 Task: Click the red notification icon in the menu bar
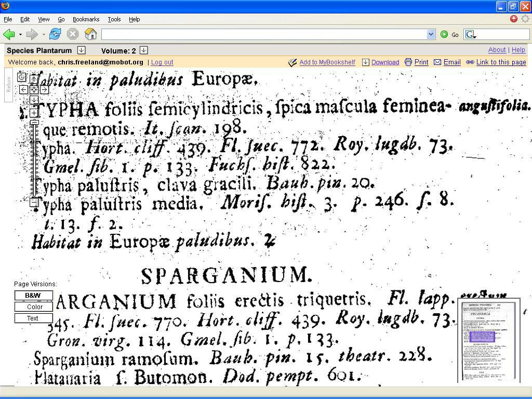(514, 19)
